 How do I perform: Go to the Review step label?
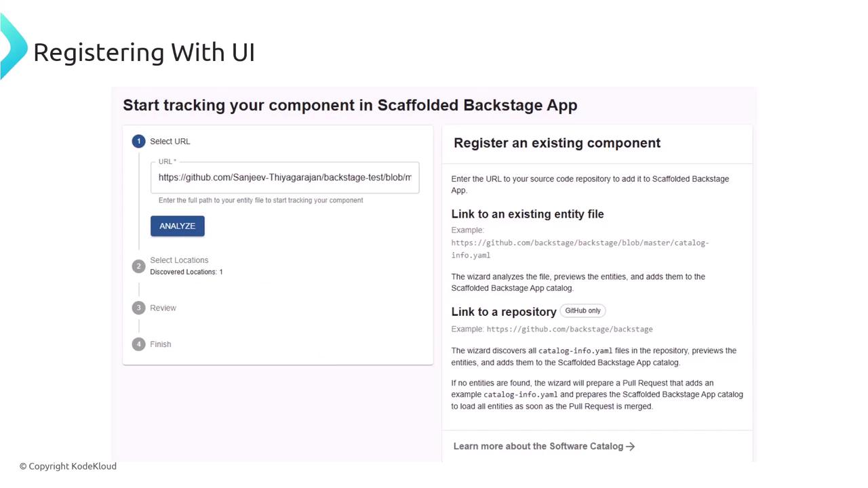tap(163, 308)
